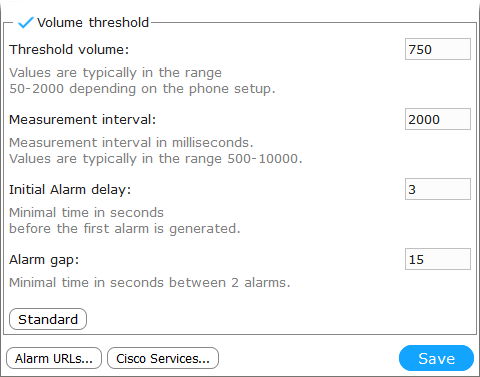The width and height of the screenshot is (480, 377).
Task: Open the Alarm URLs... dialog
Action: coord(54,359)
